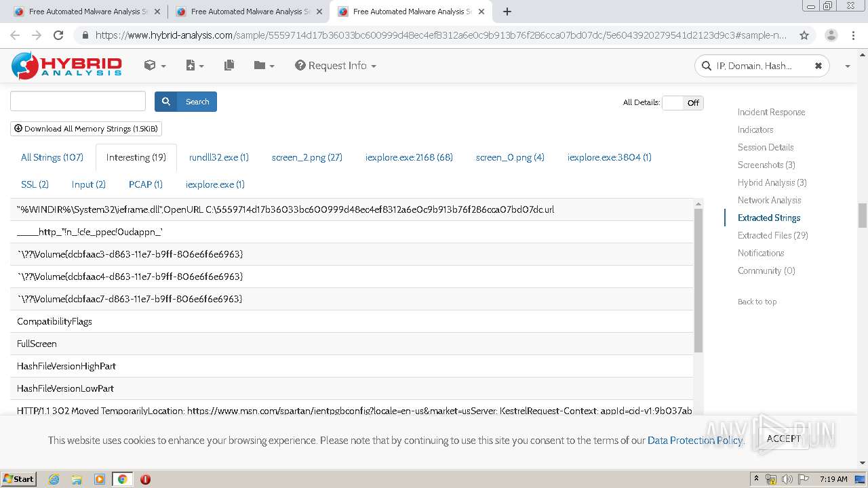Switch to All Strings (107) tab
Viewport: 868px width, 488px height.
(x=52, y=157)
